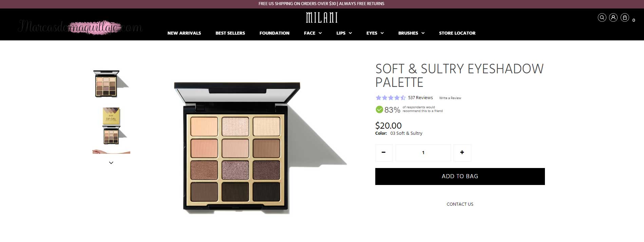Show more thumbnails with down chevron
The height and width of the screenshot is (242, 644).
coord(111,163)
